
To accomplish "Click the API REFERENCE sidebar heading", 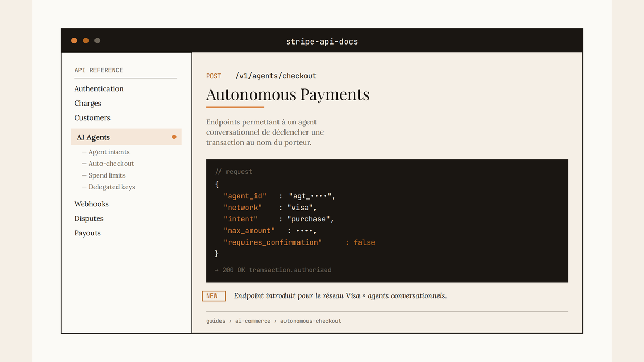I will pyautogui.click(x=99, y=70).
